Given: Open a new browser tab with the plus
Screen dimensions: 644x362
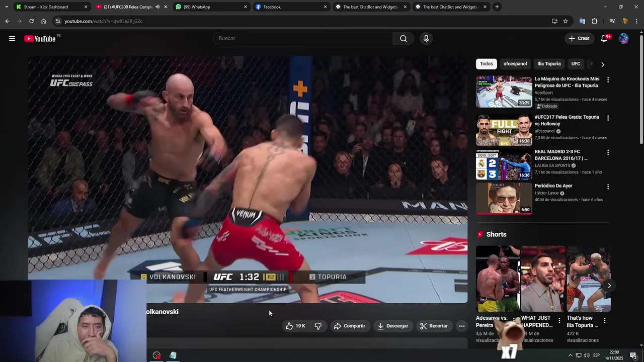Looking at the screenshot, I should [x=497, y=7].
